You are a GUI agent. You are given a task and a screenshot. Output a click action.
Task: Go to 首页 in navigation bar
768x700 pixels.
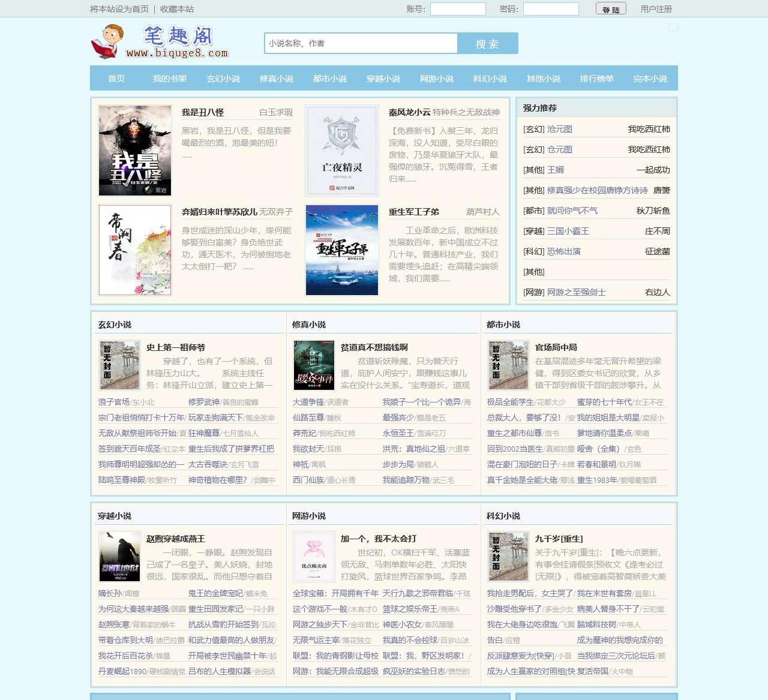click(x=116, y=79)
